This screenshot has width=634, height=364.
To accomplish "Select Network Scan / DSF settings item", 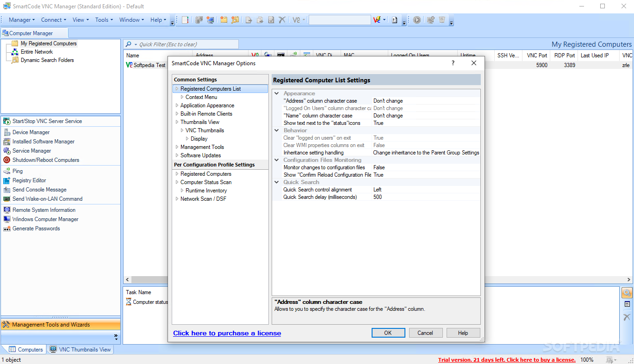I will tap(203, 199).
